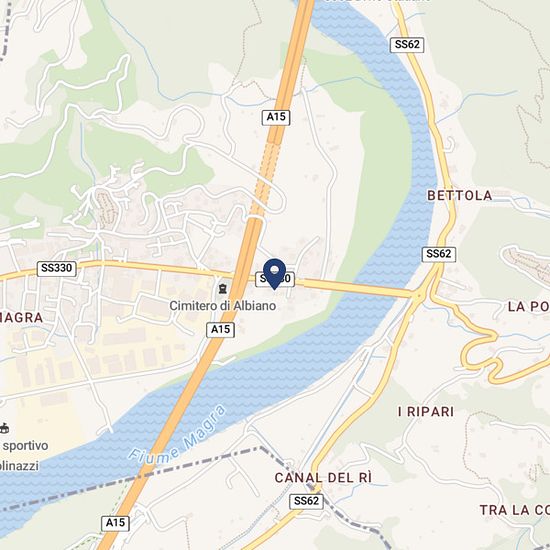Image resolution: width=550 pixels, height=550 pixels.
Task: Click the cemetery icon above Cimitero di Albiano
Action: [x=222, y=289]
